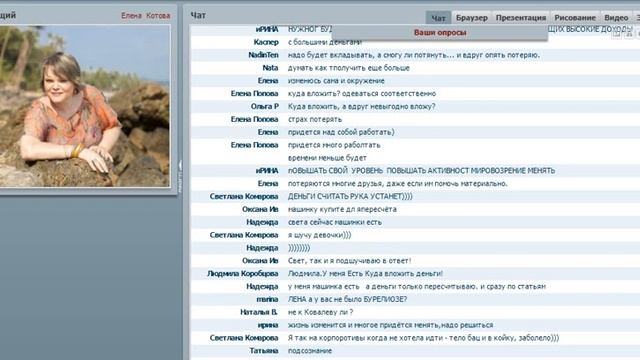Click the Ваши опросы panel header
The width and height of the screenshot is (640, 360).
(440, 33)
